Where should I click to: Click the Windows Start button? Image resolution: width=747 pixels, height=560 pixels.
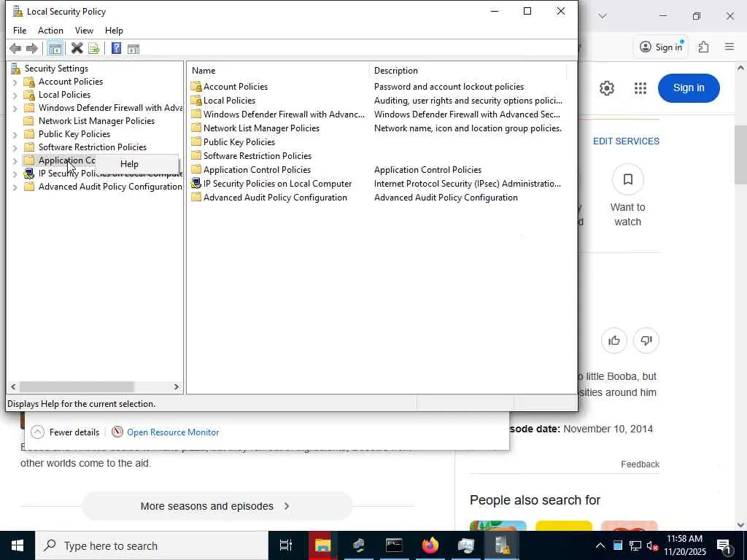tap(18, 545)
